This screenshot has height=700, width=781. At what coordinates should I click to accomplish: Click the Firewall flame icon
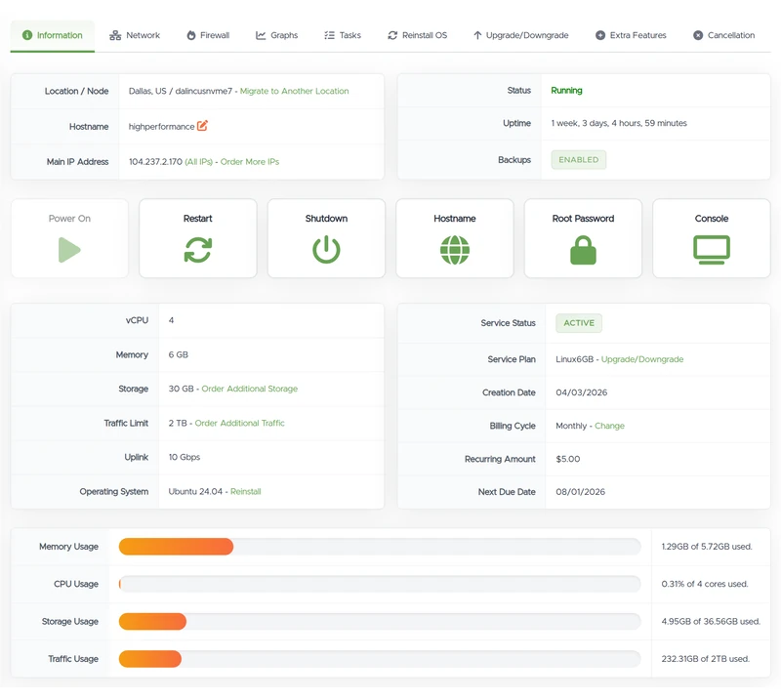click(191, 35)
